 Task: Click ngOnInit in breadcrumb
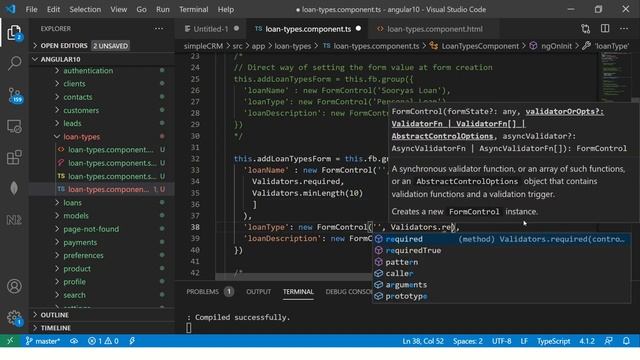tap(556, 46)
